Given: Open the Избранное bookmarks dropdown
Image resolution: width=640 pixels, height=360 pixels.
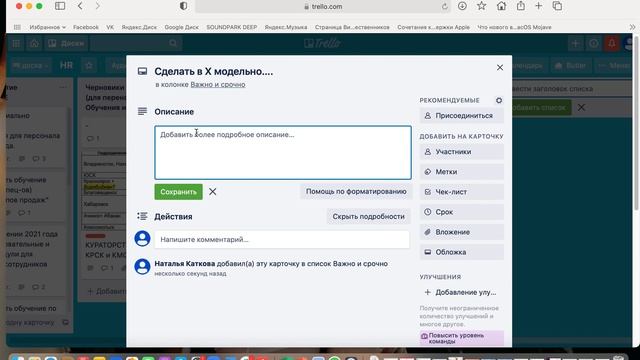Looking at the screenshot, I should [47, 27].
